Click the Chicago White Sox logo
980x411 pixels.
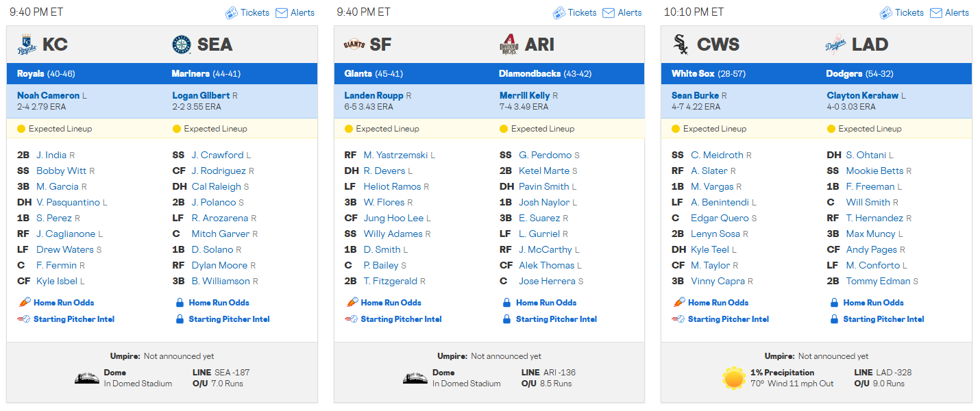coord(681,45)
